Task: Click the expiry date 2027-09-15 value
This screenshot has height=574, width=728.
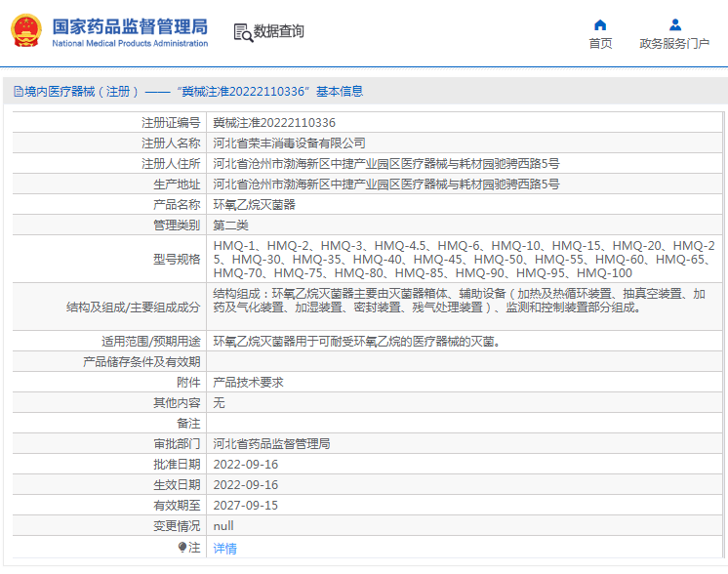Action: point(246,506)
